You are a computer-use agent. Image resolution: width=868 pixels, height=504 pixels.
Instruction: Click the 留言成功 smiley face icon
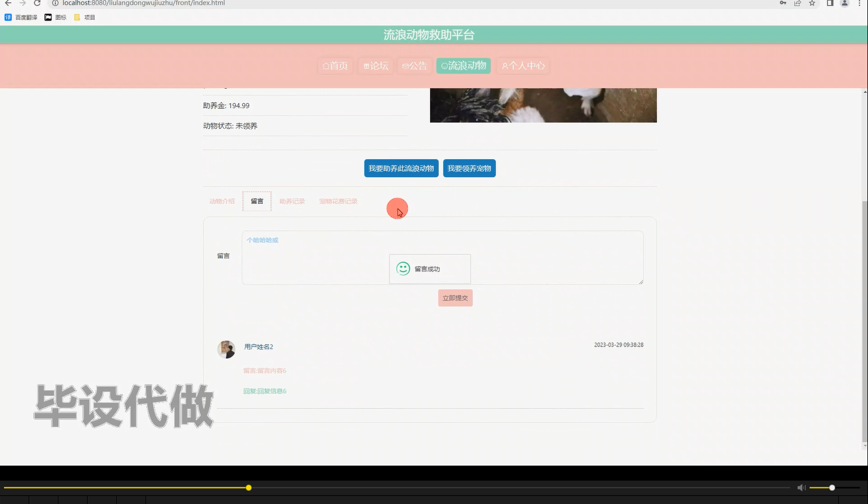pos(403,269)
